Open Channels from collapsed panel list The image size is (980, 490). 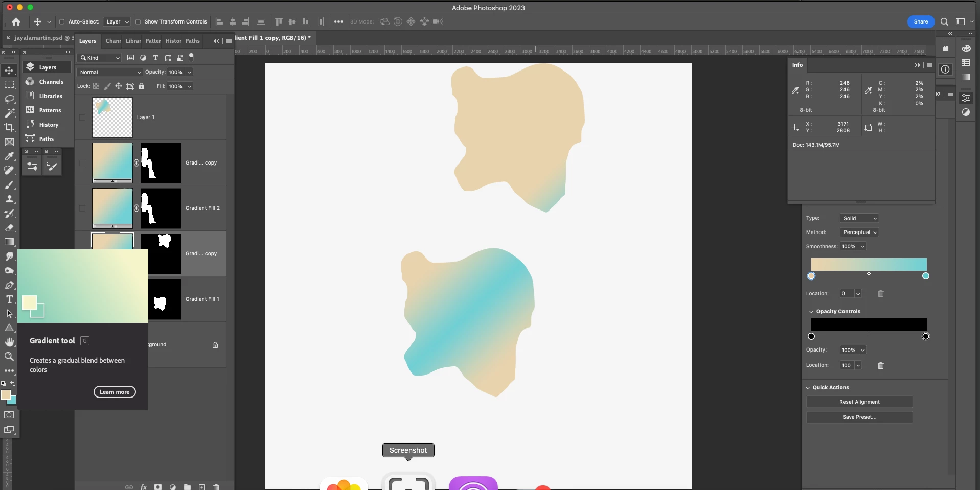47,82
